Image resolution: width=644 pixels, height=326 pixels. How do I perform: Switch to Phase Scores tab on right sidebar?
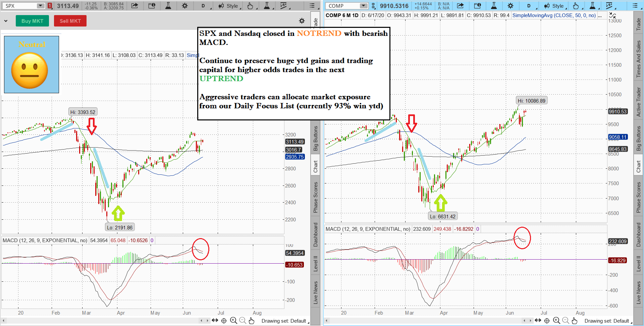[x=638, y=197]
